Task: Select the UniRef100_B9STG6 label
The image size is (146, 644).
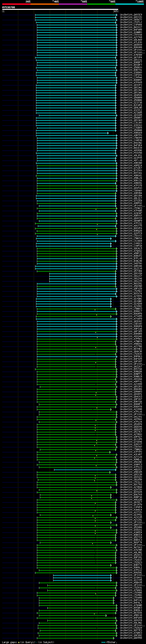Action: point(131,369)
